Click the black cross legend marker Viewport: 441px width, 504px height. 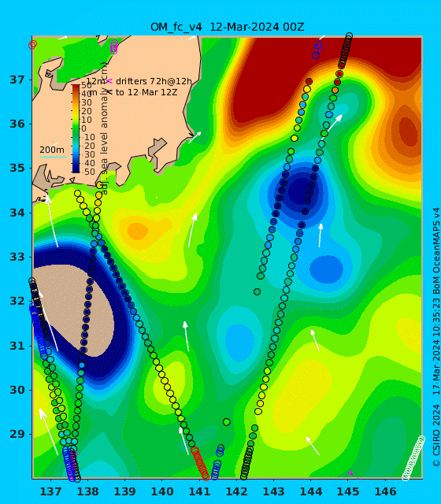[x=109, y=92]
